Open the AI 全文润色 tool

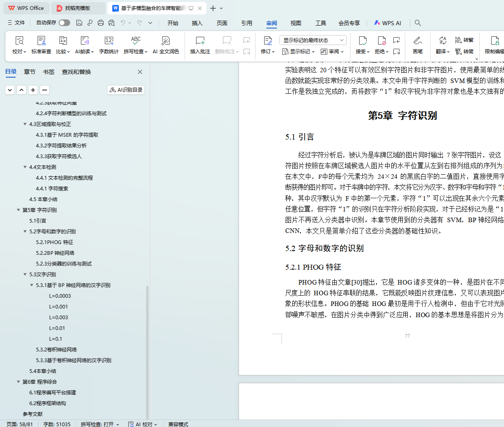tap(166, 41)
